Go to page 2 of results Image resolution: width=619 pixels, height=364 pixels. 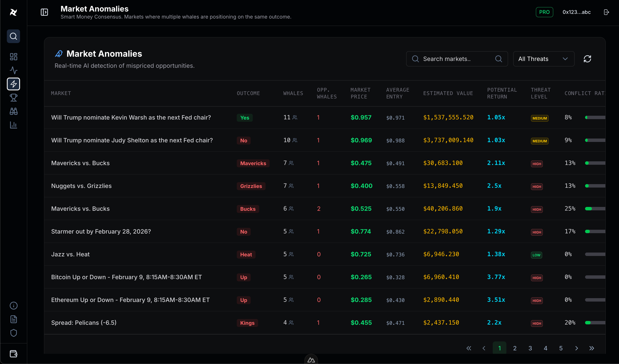[515, 348]
